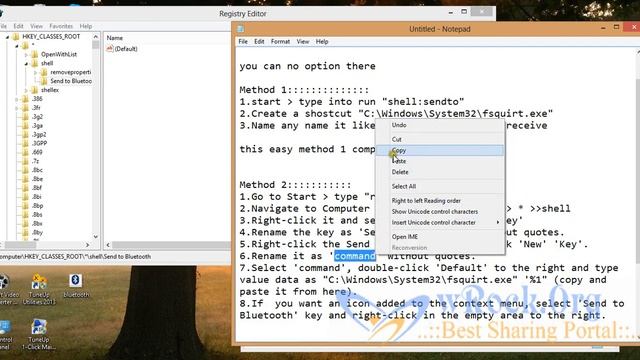Choose Copy from the context menu
Viewport: 640px width, 360px height.
coord(440,150)
